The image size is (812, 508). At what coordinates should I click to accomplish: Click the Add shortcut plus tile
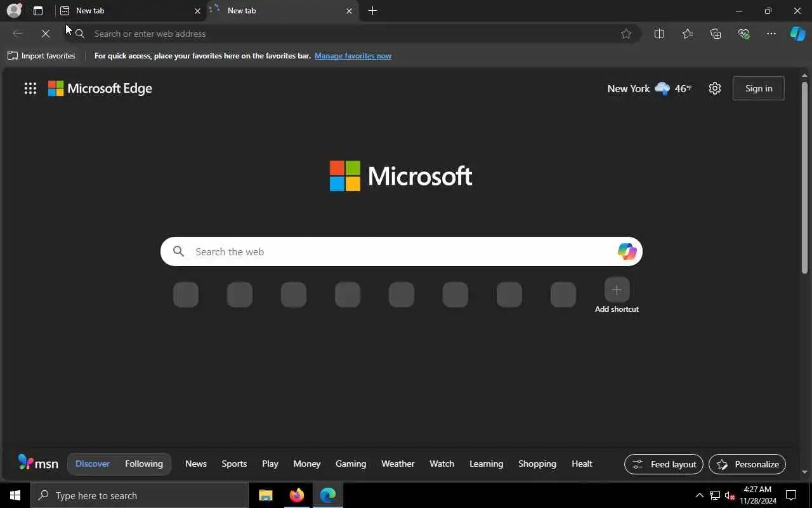617,290
